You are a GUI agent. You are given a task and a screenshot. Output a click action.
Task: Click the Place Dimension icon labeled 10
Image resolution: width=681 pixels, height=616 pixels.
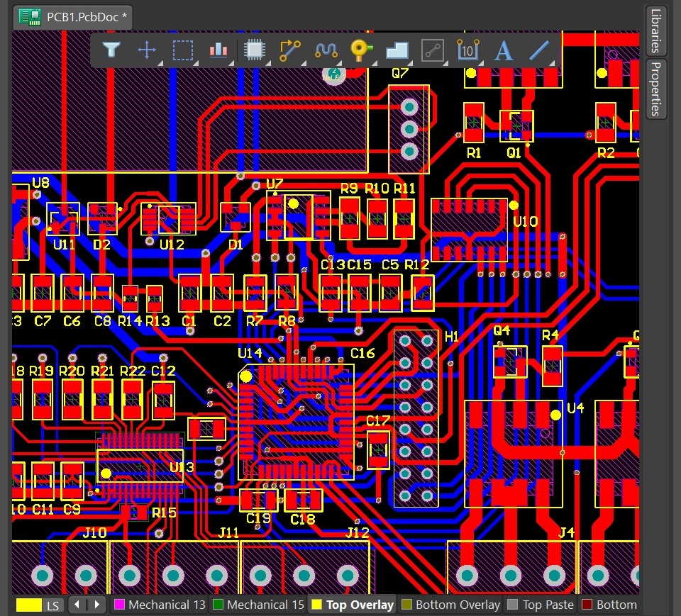[x=467, y=50]
